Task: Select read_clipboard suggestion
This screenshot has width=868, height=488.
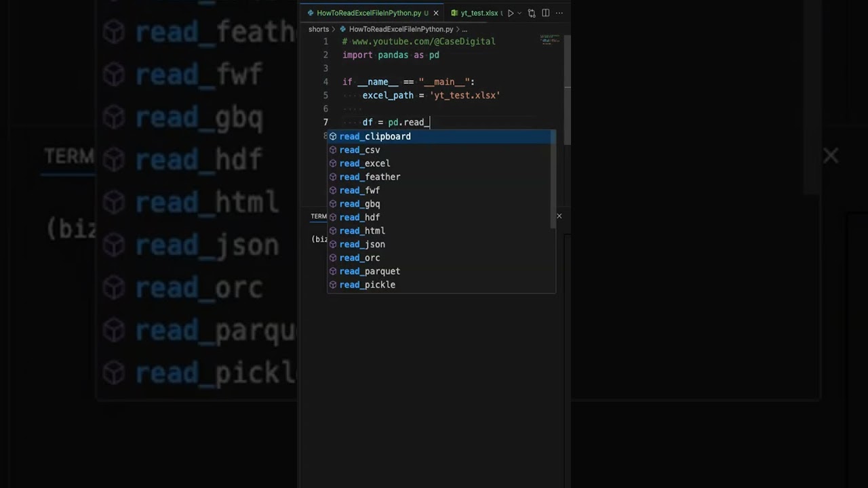Action: click(x=441, y=136)
